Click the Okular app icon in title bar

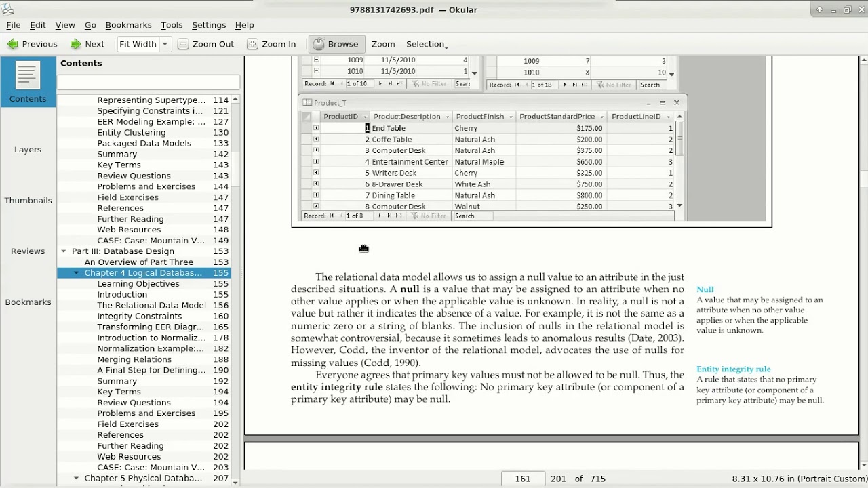[6, 9]
